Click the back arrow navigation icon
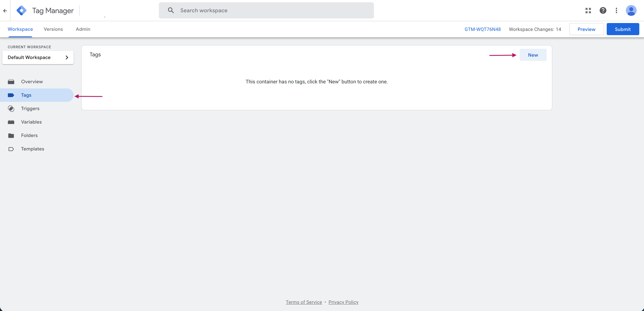This screenshot has width=644, height=311. click(x=5, y=11)
